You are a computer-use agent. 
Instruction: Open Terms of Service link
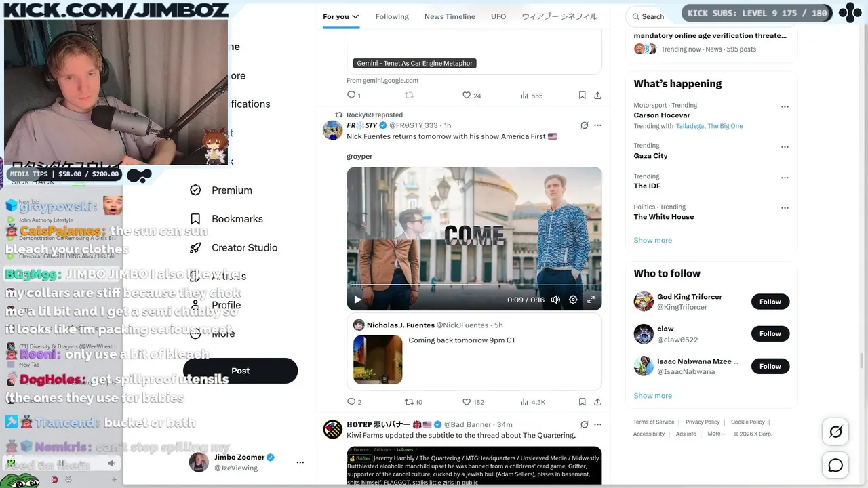[x=654, y=422]
